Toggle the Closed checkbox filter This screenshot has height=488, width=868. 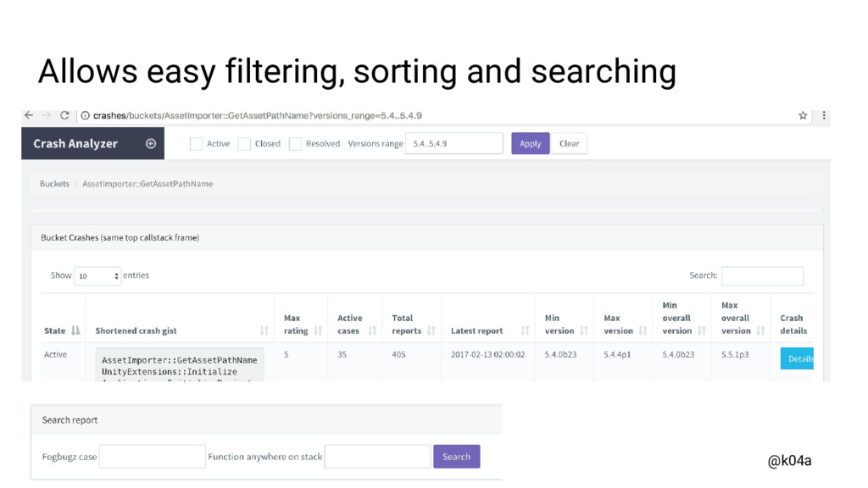tap(244, 144)
